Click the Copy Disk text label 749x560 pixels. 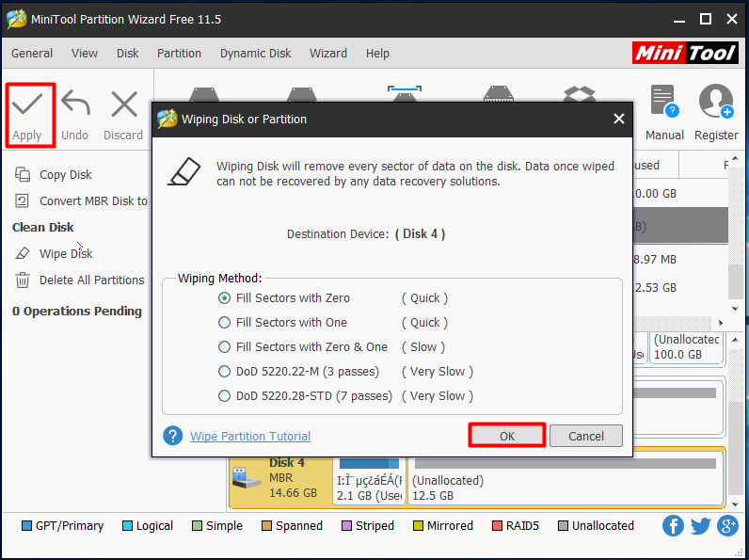click(x=66, y=174)
